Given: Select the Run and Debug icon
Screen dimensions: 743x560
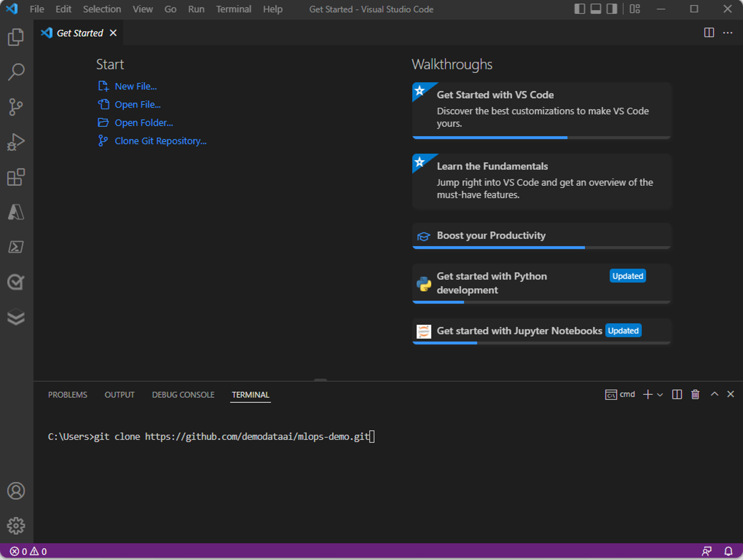Looking at the screenshot, I should tap(16, 141).
